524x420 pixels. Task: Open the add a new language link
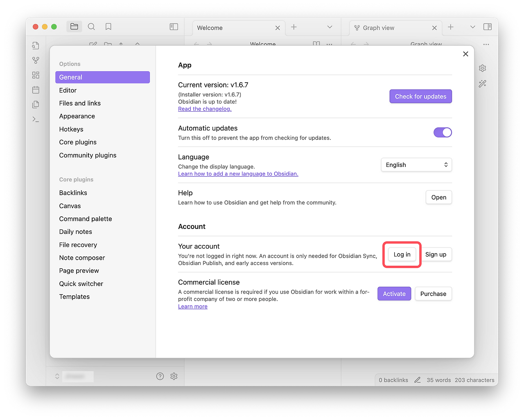point(238,174)
